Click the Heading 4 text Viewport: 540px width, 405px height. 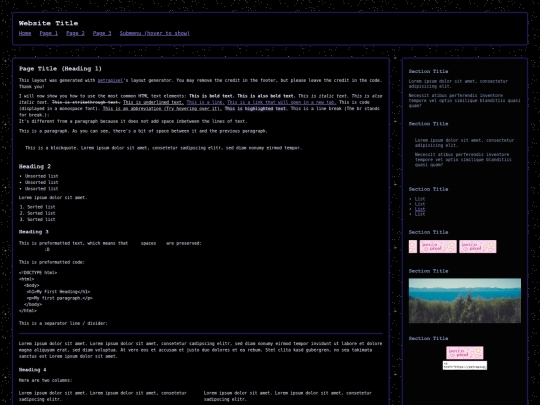coord(32,370)
